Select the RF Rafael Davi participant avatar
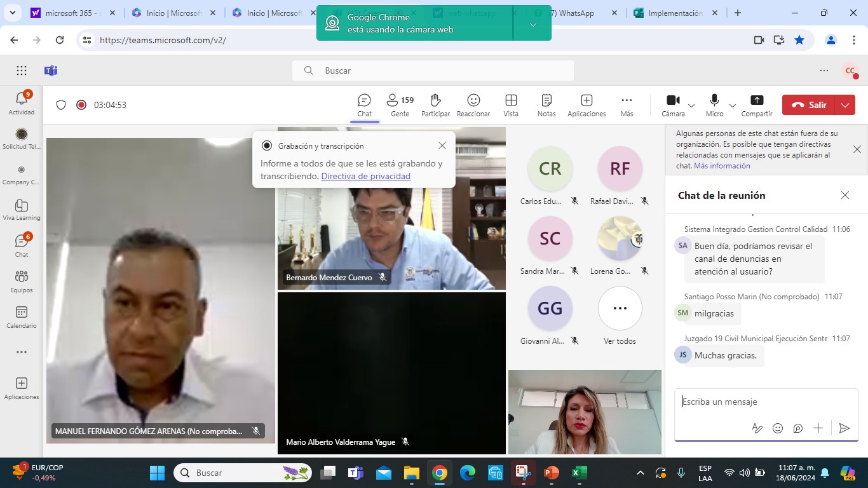The height and width of the screenshot is (488, 868). pyautogui.click(x=620, y=168)
